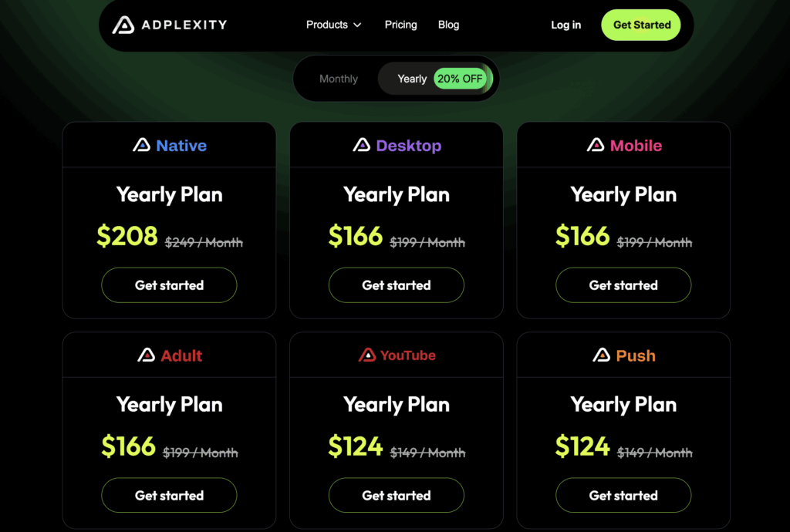Click the AdPlexity logo icon
Image resolution: width=790 pixels, height=532 pixels.
click(123, 24)
